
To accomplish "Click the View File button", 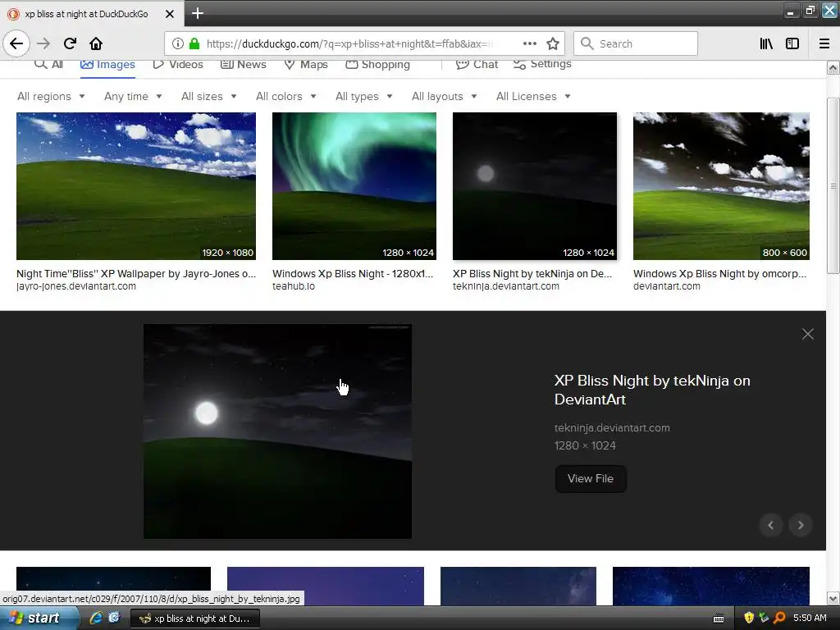I will pos(591,478).
